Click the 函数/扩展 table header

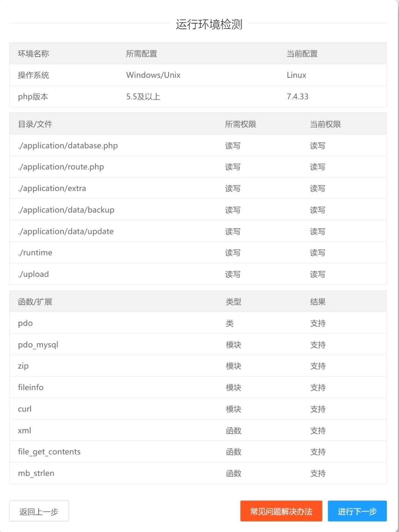click(35, 302)
